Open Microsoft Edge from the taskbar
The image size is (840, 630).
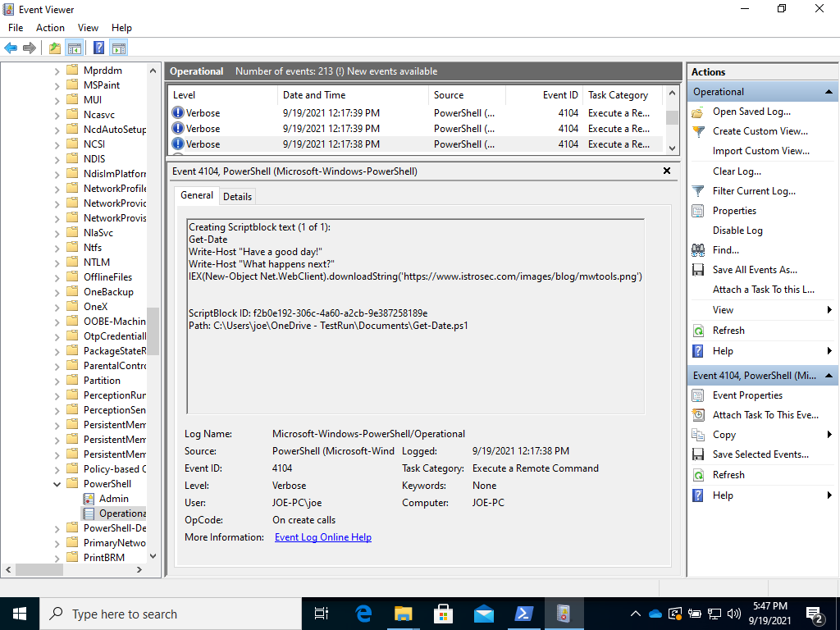(x=363, y=614)
